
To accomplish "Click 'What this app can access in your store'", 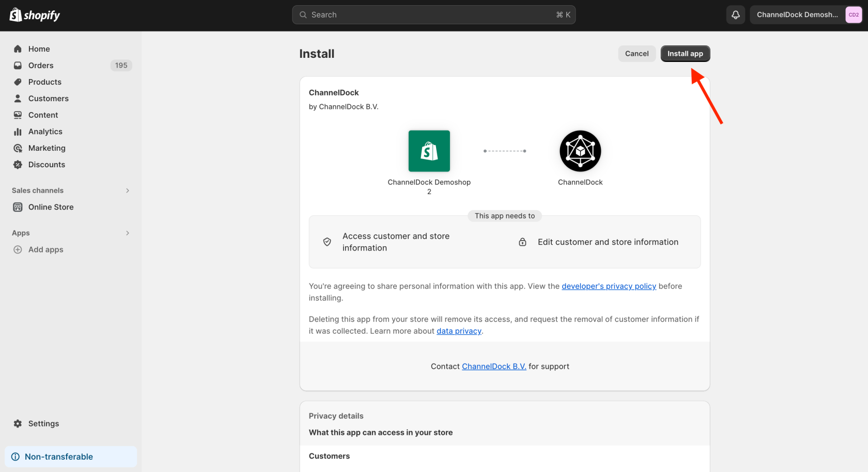I will [381, 433].
